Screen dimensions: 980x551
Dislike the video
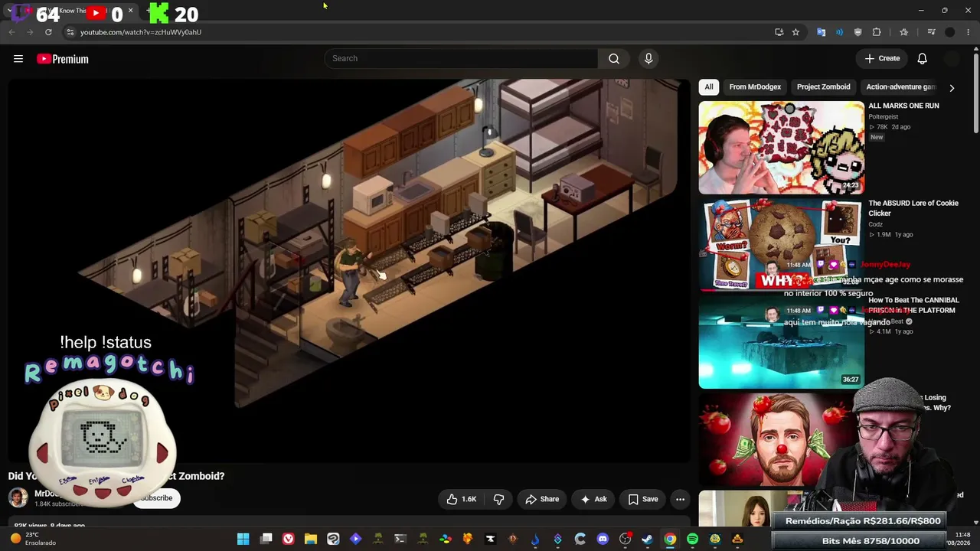[x=498, y=499]
